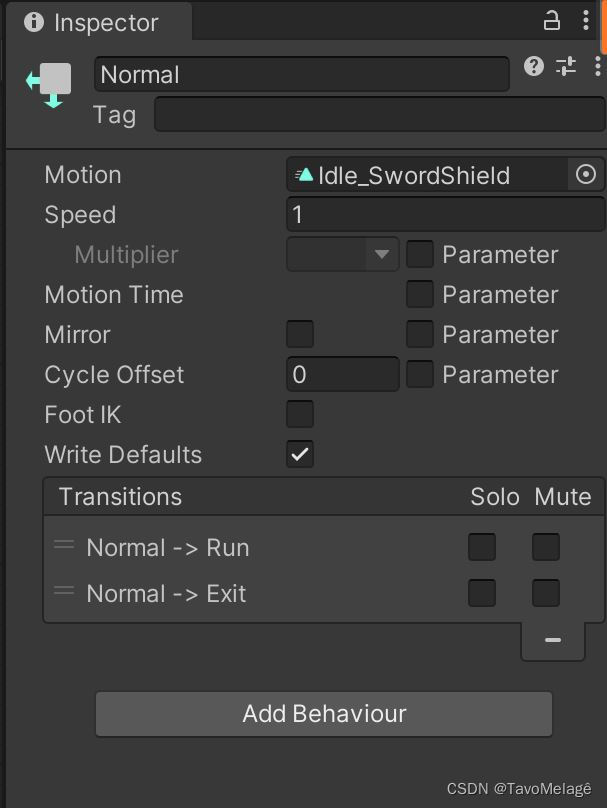Click the drag handle for Normal -> Run
This screenshot has height=808, width=607.
(64, 545)
